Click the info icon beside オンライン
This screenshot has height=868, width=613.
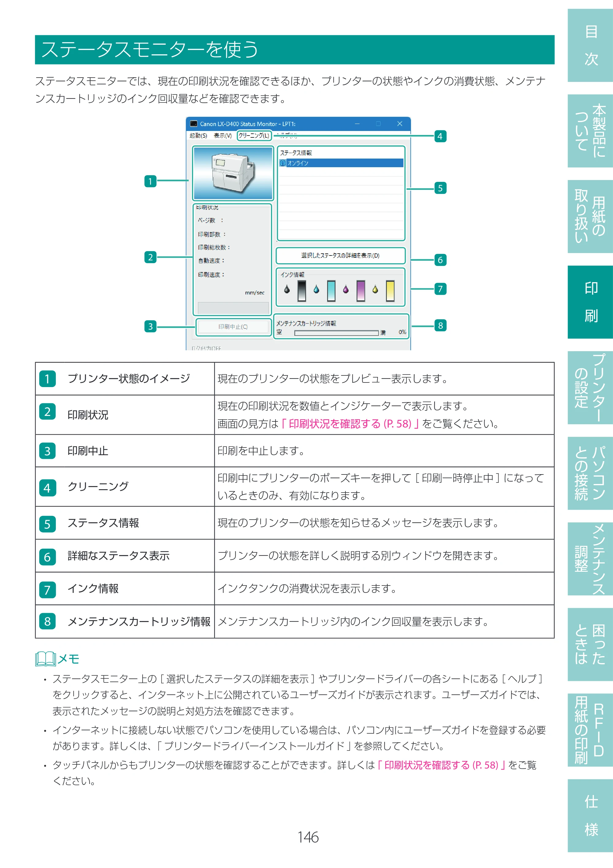(x=283, y=163)
